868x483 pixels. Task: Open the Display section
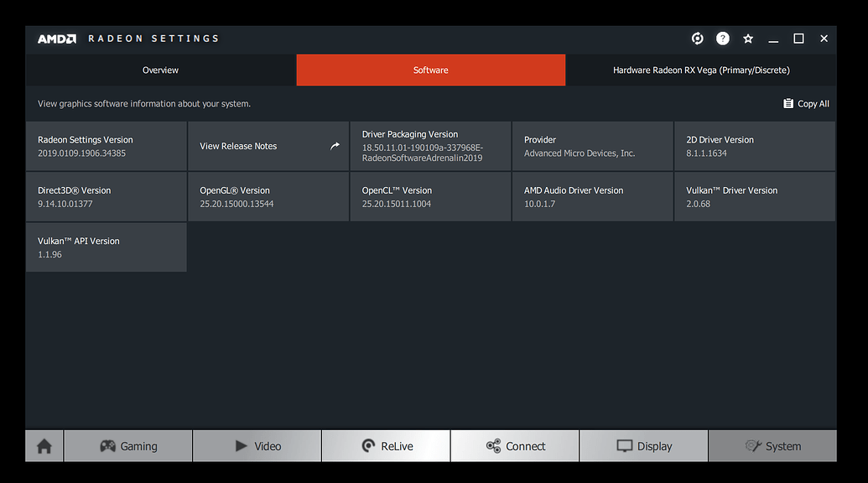click(644, 446)
